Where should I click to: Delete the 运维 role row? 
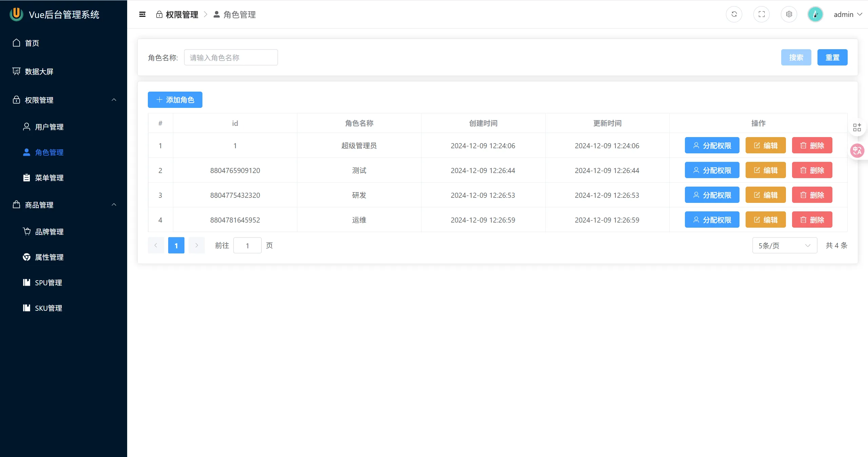(x=812, y=220)
